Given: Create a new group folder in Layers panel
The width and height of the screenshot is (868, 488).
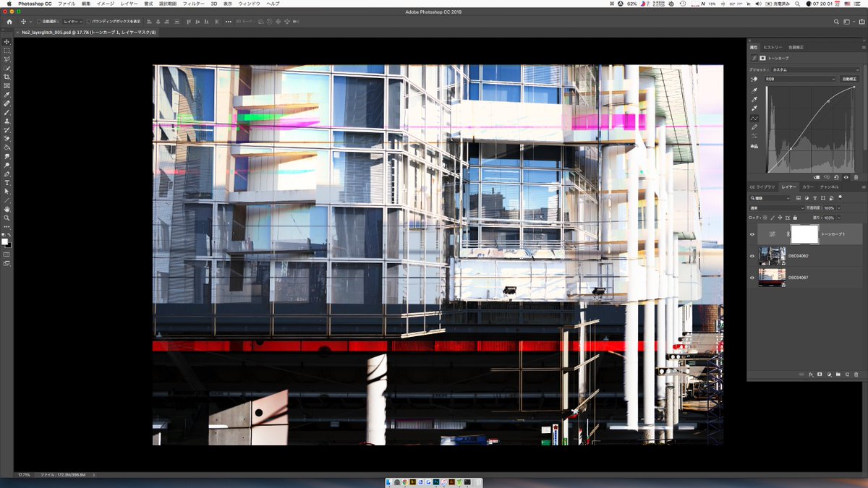Looking at the screenshot, I should 838,374.
